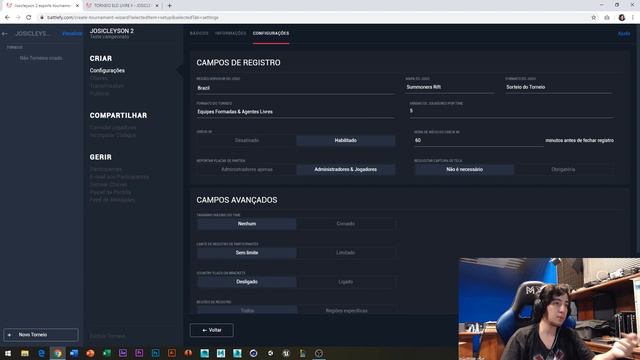Select Regiões específicas for registration regions
The image size is (640, 360).
coord(346,310)
